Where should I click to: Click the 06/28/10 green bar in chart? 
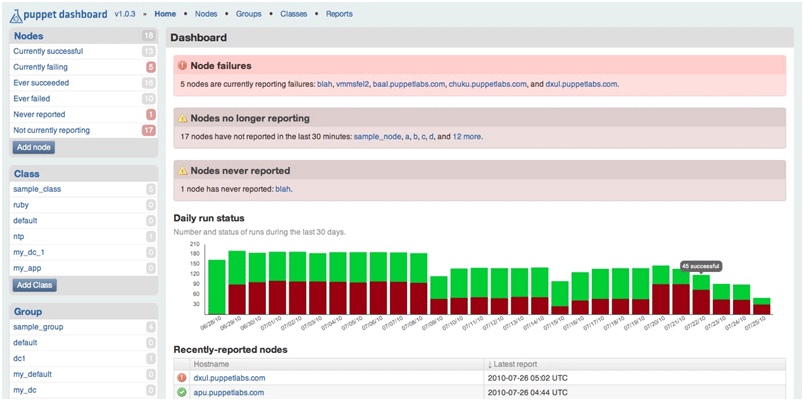(x=217, y=287)
